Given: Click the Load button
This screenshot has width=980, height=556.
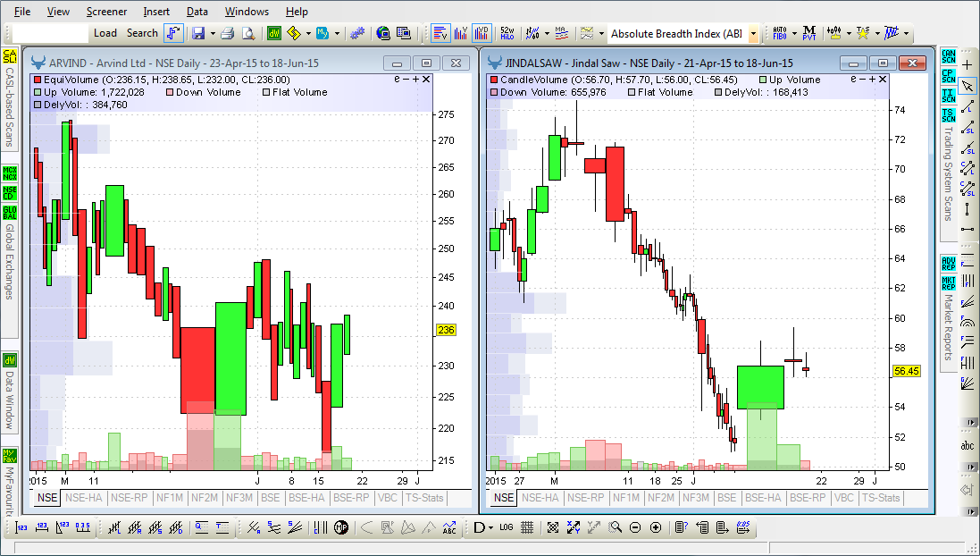Looking at the screenshot, I should [x=105, y=33].
